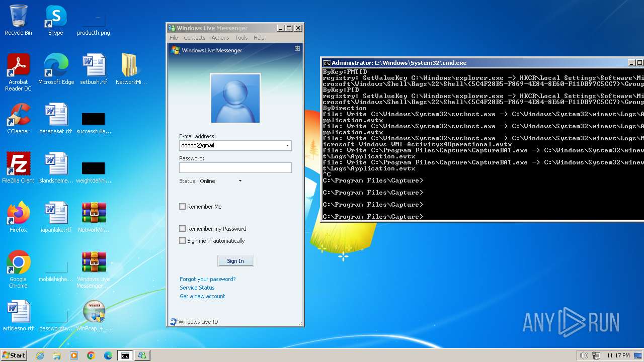Open the Tools menu in Messenger
Screen dimensions: 644x362
click(x=242, y=38)
